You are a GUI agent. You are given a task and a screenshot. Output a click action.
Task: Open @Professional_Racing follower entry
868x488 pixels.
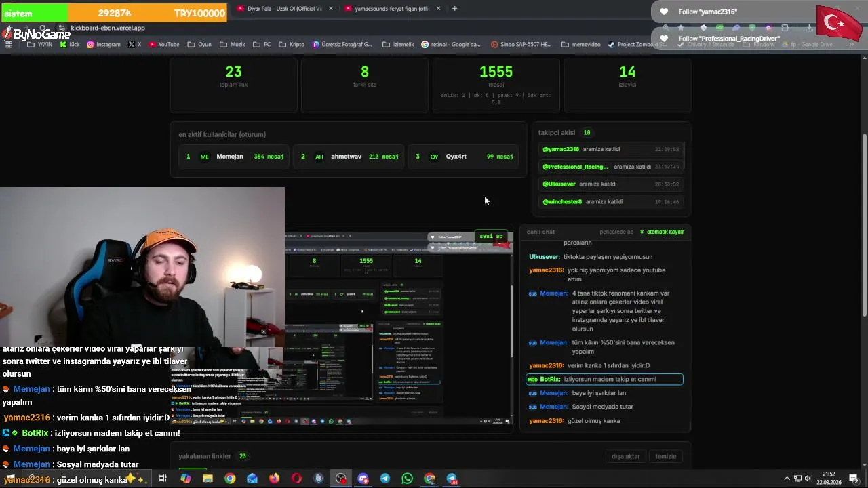coord(610,167)
